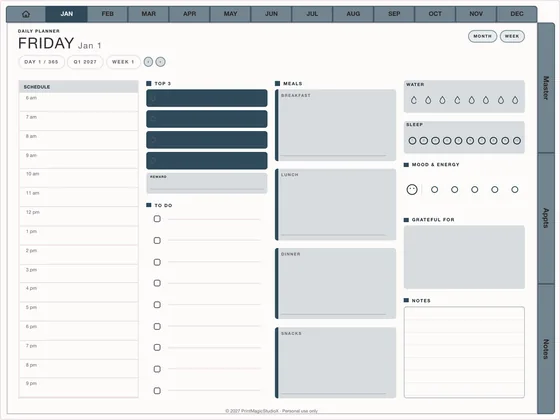Check the sixth To Do checkbox
The width and height of the screenshot is (560, 420).
coord(157,326)
